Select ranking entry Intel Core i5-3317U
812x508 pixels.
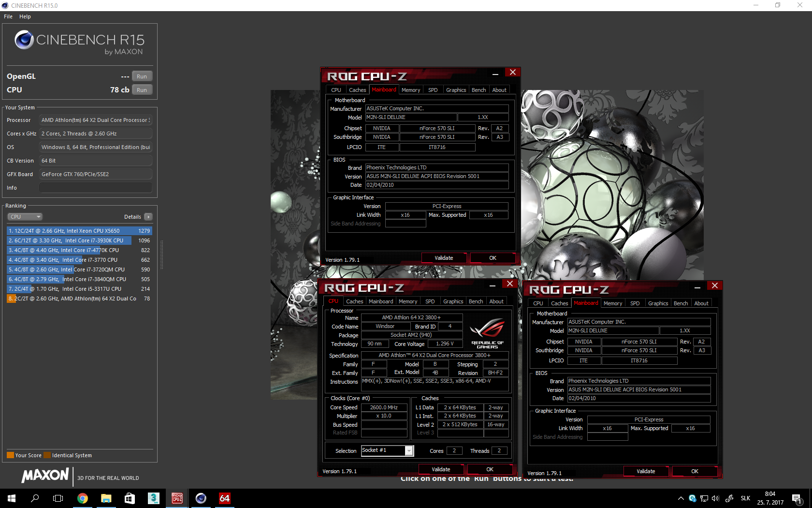pyautogui.click(x=79, y=289)
